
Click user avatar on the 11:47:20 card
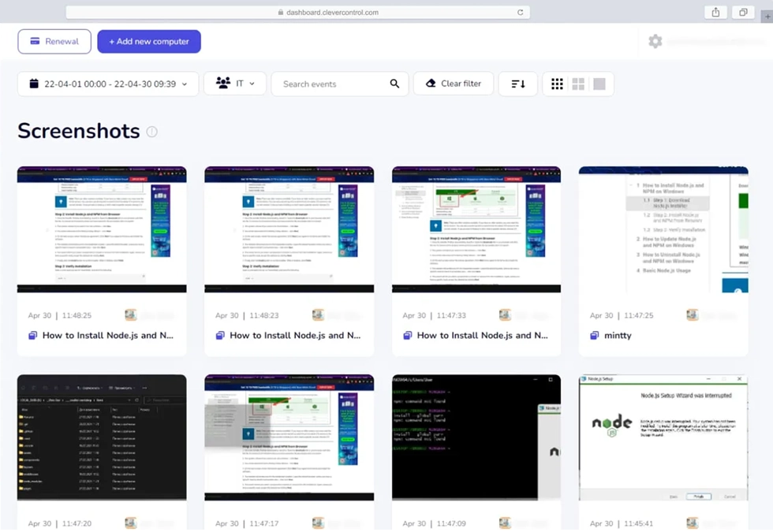tap(131, 523)
